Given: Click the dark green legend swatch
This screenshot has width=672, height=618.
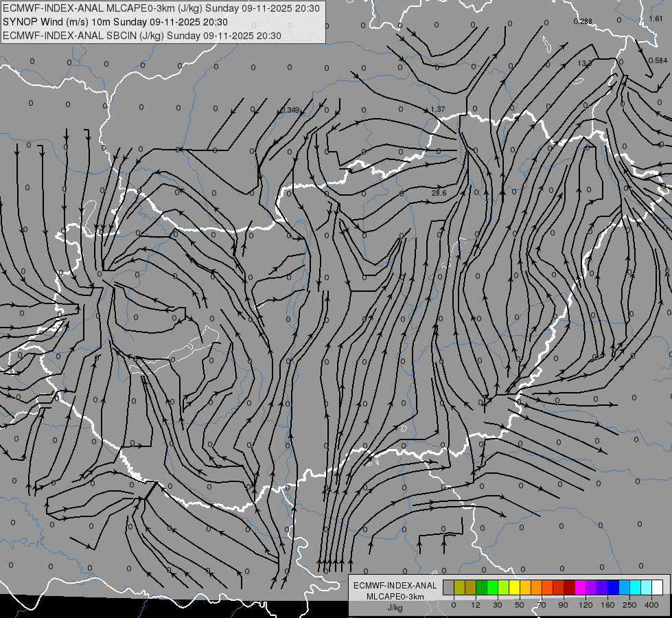Looking at the screenshot, I should [x=482, y=587].
